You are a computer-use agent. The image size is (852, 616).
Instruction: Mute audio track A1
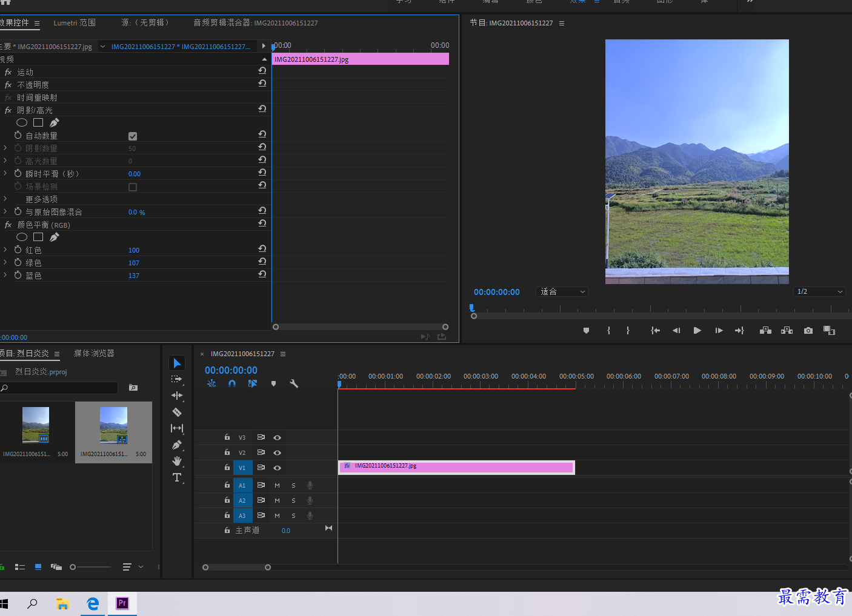tap(277, 485)
